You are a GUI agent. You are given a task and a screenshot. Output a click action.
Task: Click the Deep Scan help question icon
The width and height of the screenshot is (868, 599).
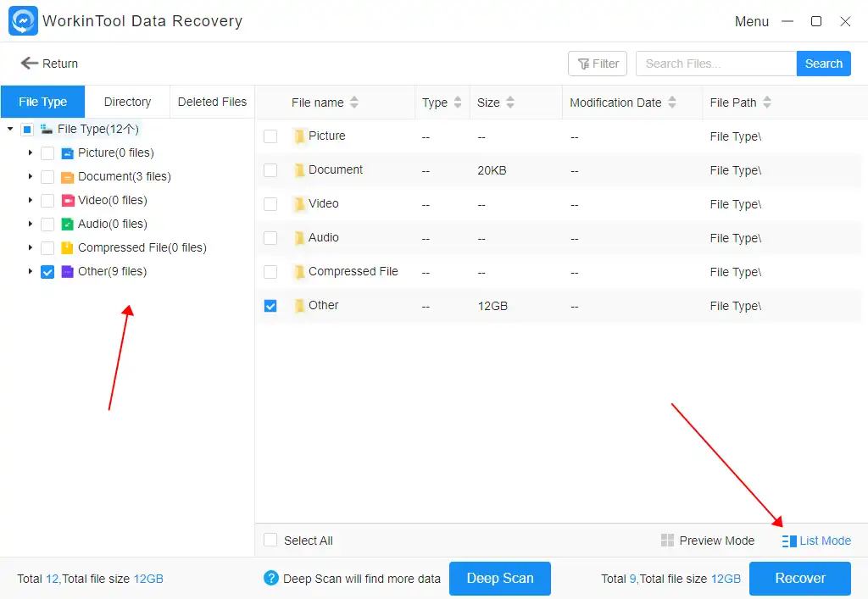pos(270,578)
